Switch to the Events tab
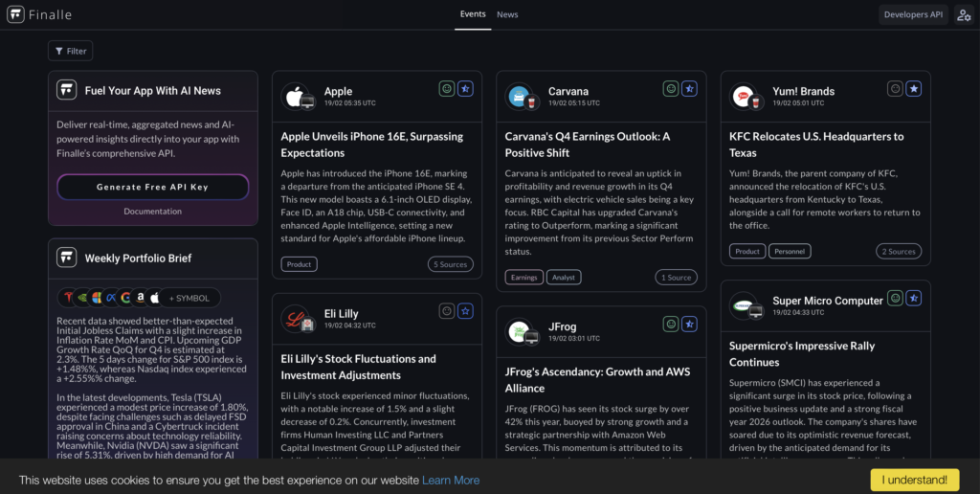Screen dimensions: 980x494 [473, 14]
